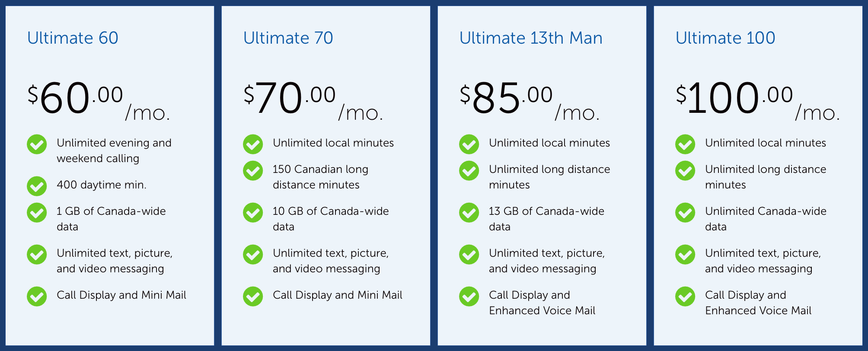Click Ultimate 100 Enhanced Voice Mail checkmark

click(685, 297)
